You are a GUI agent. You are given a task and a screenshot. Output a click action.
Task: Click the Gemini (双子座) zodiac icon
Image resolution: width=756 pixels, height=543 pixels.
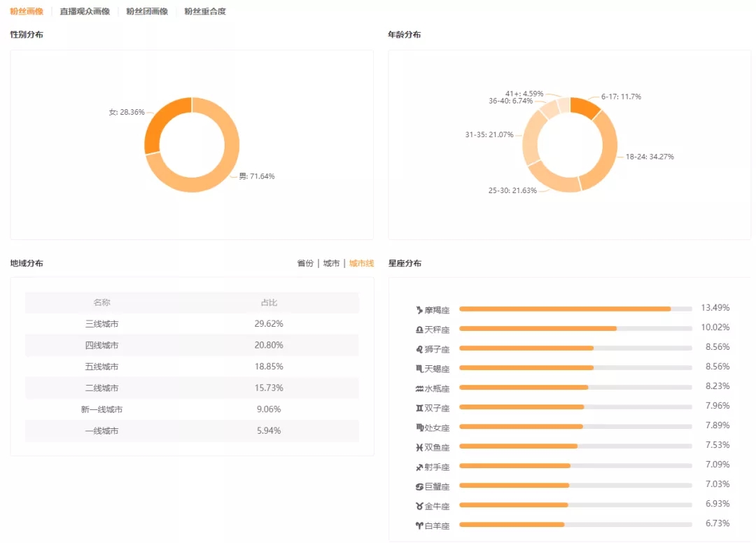(419, 407)
